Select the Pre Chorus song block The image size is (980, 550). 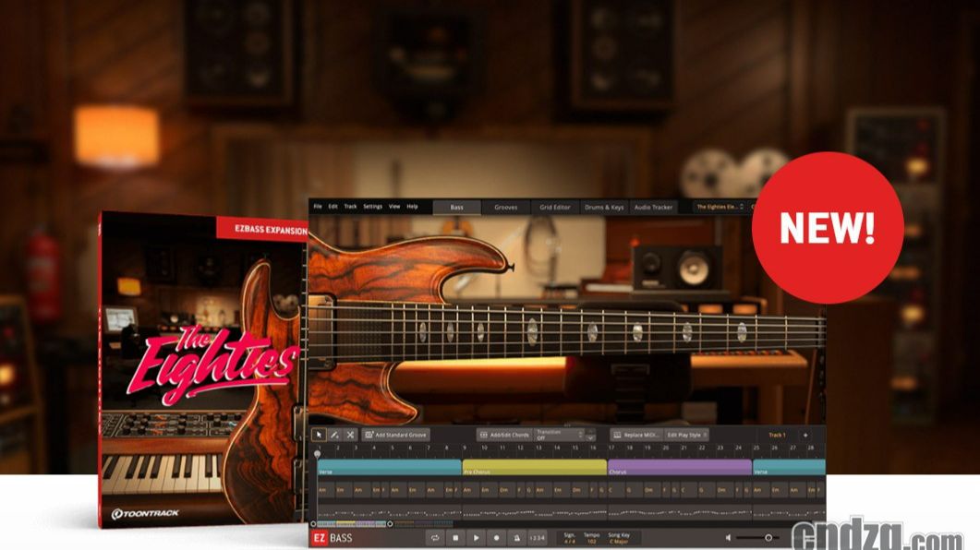535,468
